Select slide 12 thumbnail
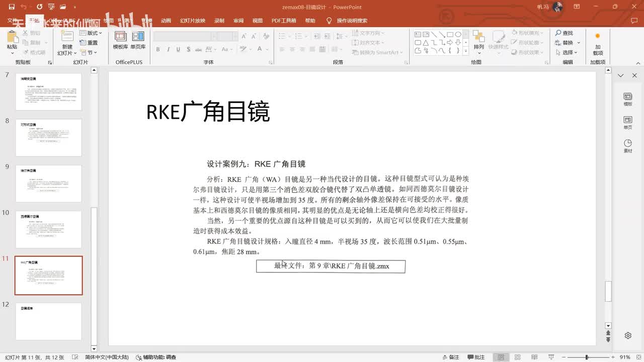The height and width of the screenshot is (362, 644). 48,321
